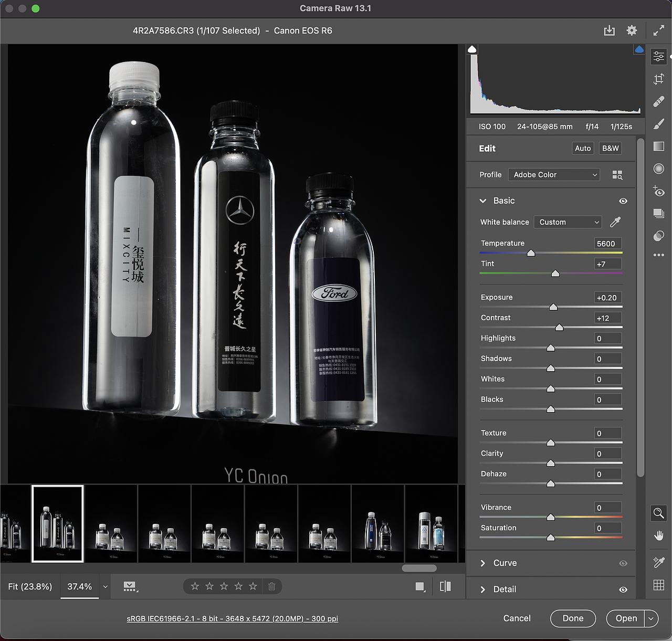Select the highlighted three-bottle filmstrip thumbnail
The width and height of the screenshot is (672, 641).
tap(58, 523)
